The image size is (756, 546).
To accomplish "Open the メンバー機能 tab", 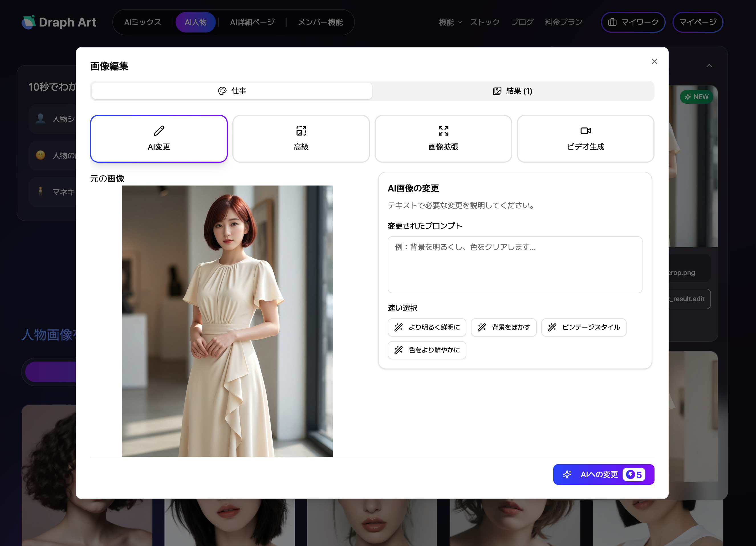I will click(x=320, y=22).
